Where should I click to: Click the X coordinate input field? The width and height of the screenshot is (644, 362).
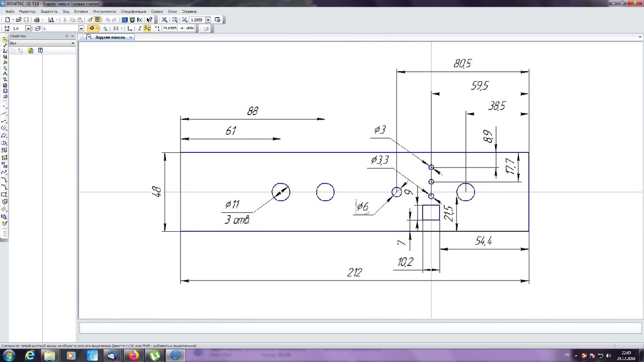169,29
